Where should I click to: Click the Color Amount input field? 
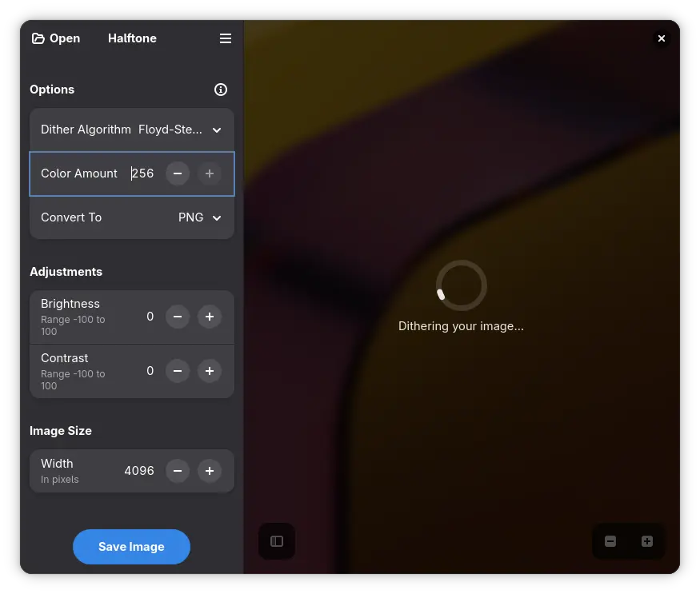pos(143,173)
